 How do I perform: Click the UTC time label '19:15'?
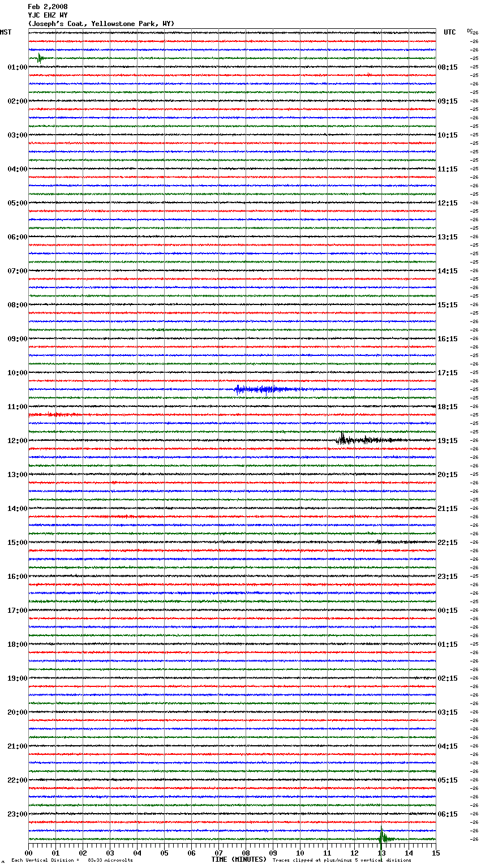(x=448, y=441)
